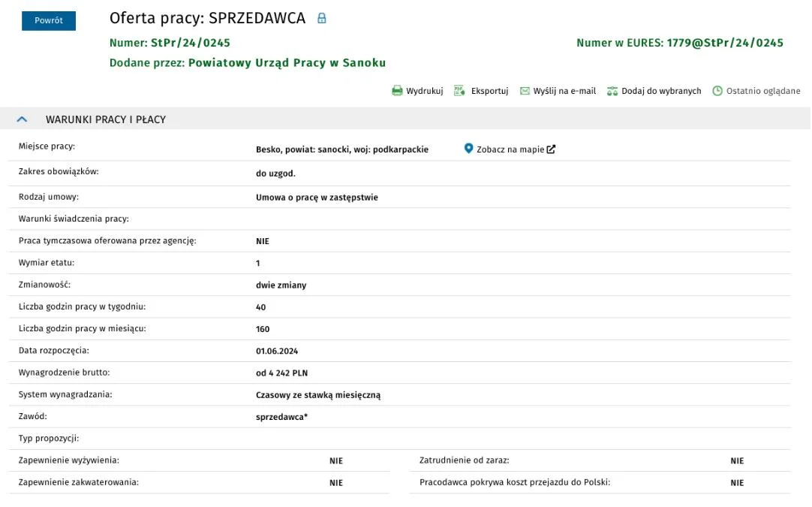Viewport: 812px width, 507px height.
Task: Click the EURES number 1779@StPr/24/0245
Action: pos(725,43)
